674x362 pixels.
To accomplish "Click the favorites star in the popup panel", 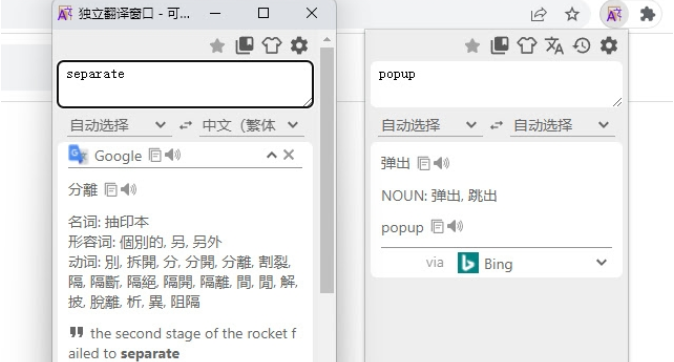I will (x=472, y=46).
